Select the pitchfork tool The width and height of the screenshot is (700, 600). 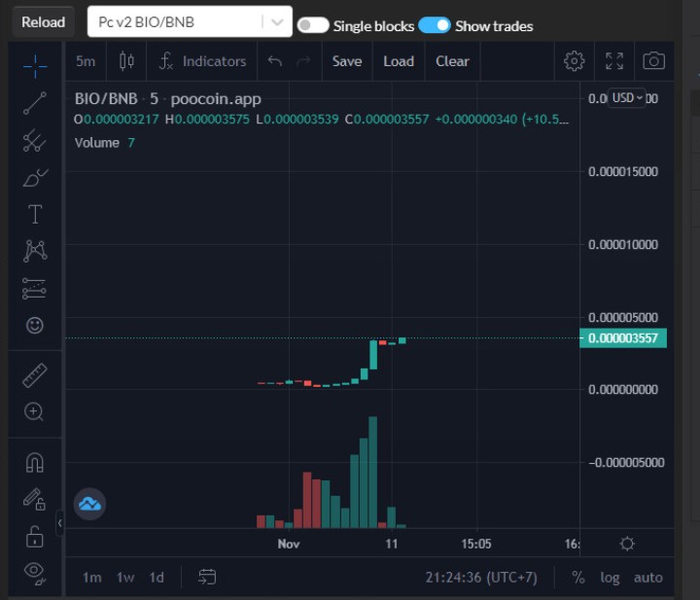point(35,141)
